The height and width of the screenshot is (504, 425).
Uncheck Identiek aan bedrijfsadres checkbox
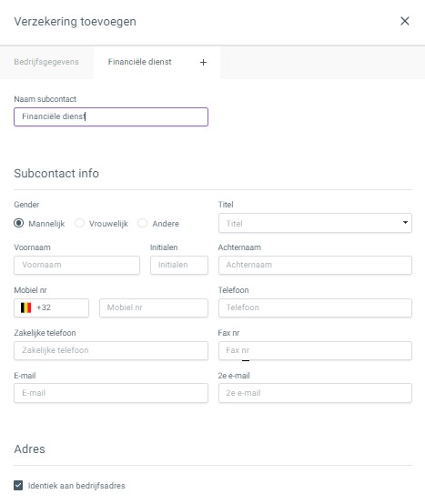(x=18, y=486)
